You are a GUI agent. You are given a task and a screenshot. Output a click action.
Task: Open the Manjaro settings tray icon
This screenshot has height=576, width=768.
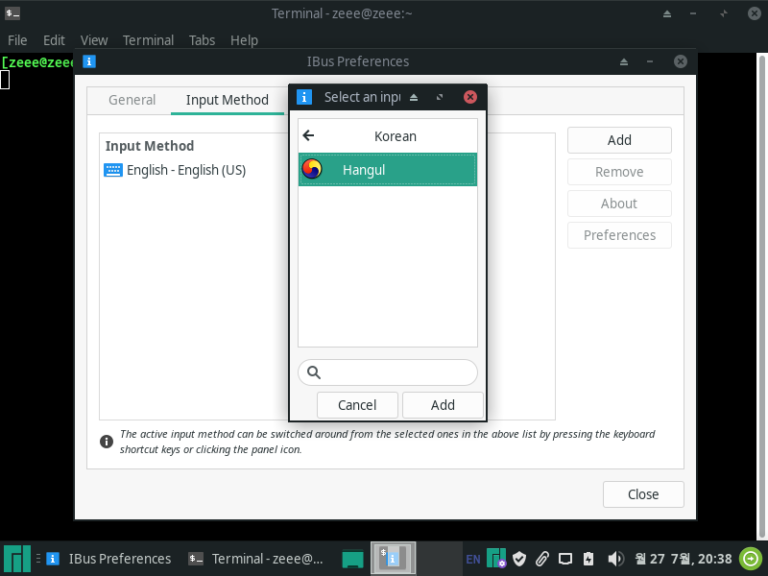[497, 558]
